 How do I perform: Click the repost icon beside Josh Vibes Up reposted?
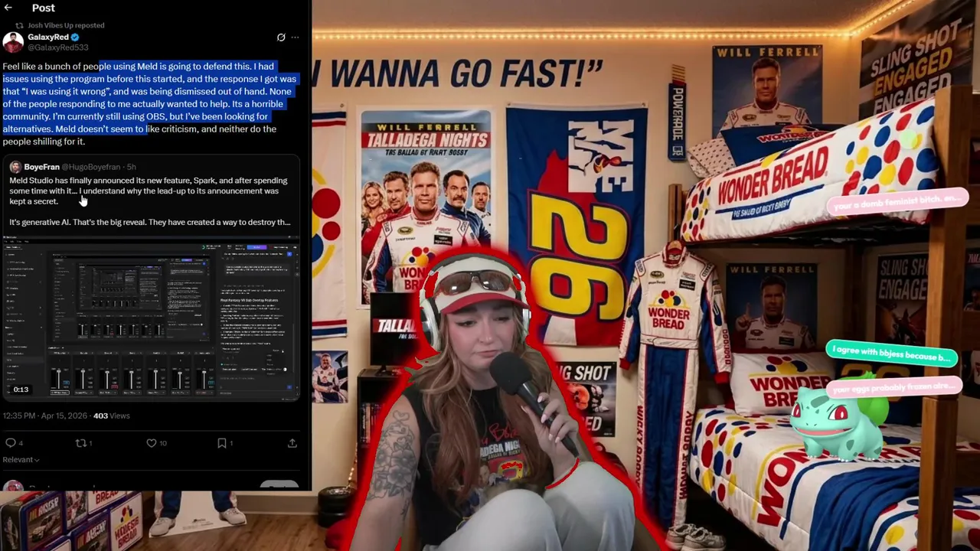click(x=20, y=25)
